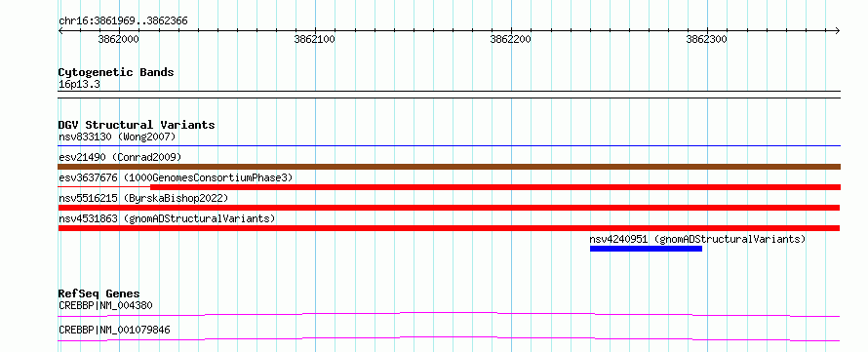868x352 pixels.
Task: Click the red nsv5516215 variant bar
Action: (x=449, y=208)
